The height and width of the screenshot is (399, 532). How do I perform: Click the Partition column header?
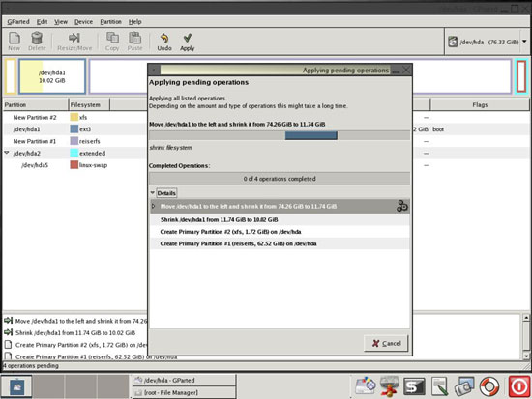[x=36, y=104]
